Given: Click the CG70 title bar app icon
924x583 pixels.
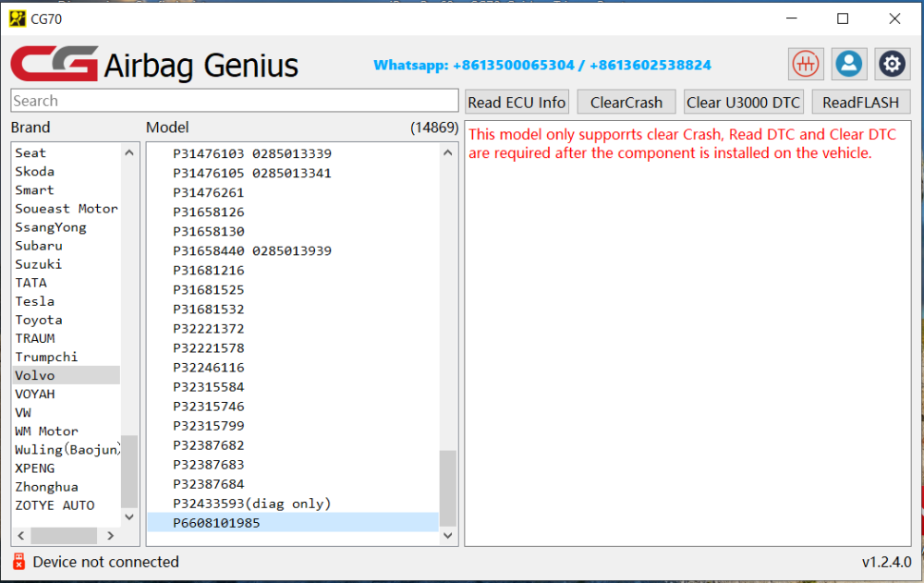Looking at the screenshot, I should (17, 18).
